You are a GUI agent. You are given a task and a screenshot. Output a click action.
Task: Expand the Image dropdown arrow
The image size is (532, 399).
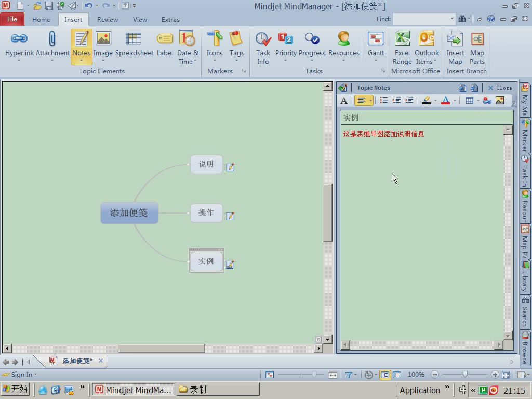(103, 61)
